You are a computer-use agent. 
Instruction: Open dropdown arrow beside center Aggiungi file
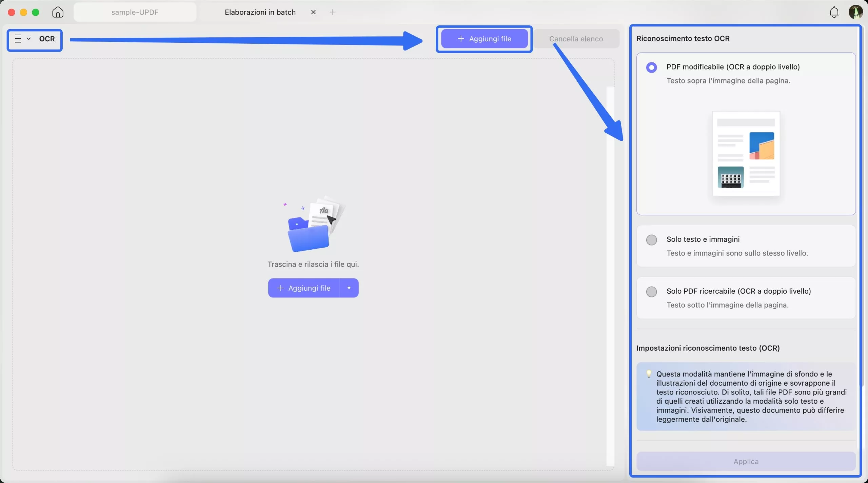click(x=349, y=288)
